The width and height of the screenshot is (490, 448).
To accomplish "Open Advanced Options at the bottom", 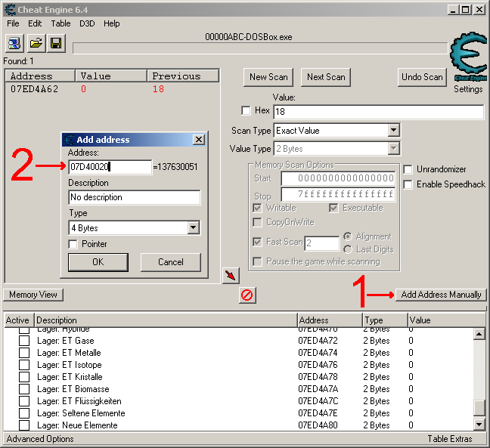I will (40, 439).
